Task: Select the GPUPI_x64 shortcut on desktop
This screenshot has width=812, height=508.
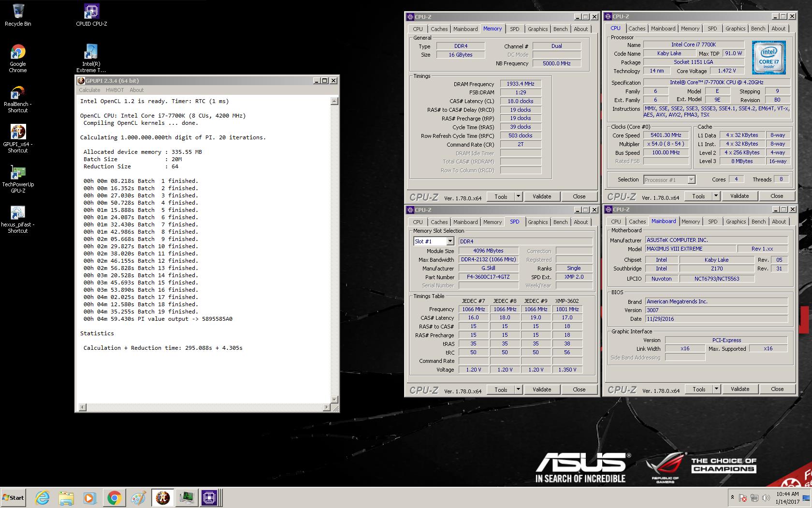Action: [18, 139]
